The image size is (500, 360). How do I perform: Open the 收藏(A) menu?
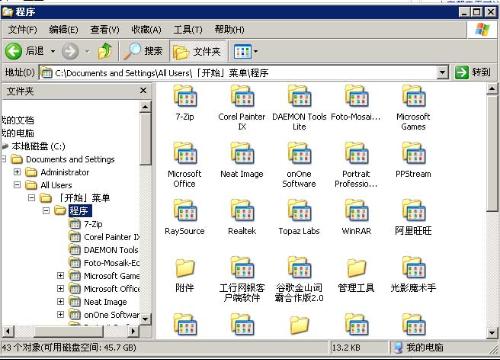tap(146, 30)
